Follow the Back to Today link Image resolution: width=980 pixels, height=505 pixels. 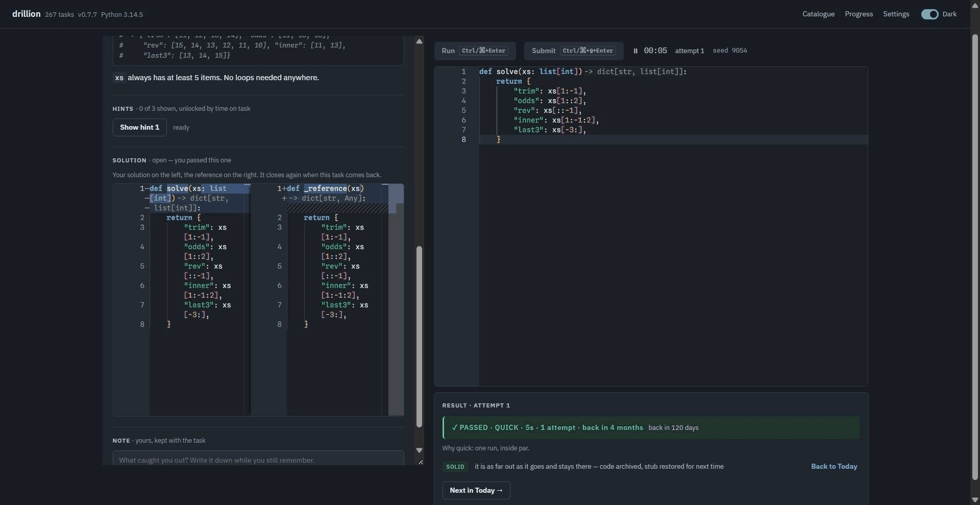[x=834, y=466]
